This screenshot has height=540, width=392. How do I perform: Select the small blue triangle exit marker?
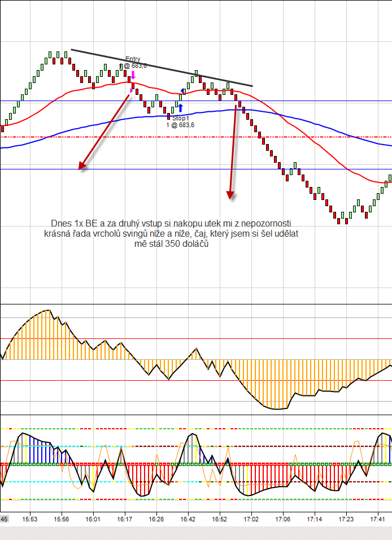point(182,91)
